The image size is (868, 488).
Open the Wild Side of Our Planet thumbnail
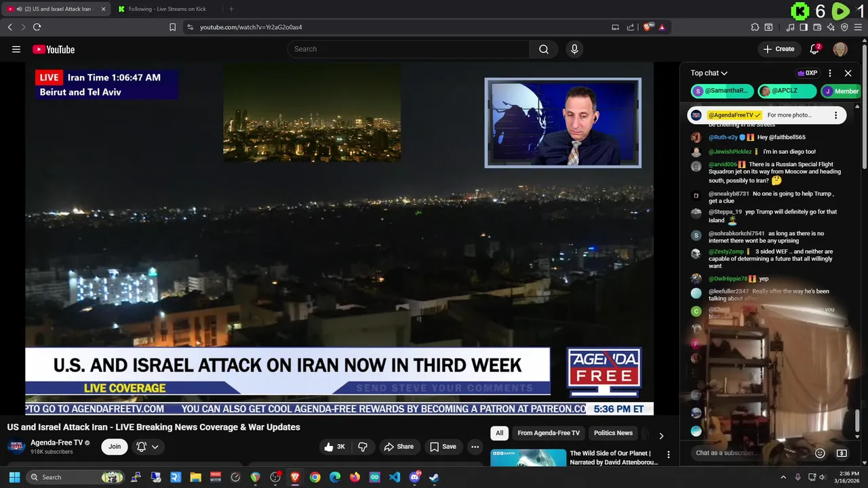click(x=528, y=457)
